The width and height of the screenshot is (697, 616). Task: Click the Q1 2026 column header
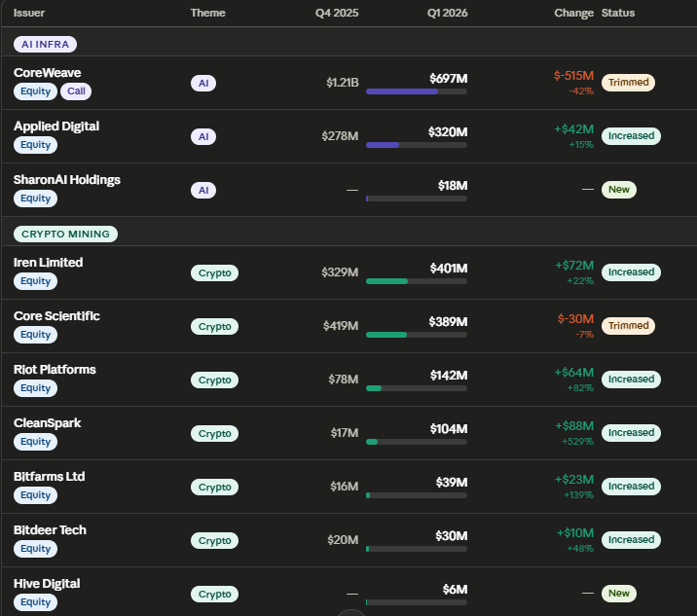coord(447,13)
